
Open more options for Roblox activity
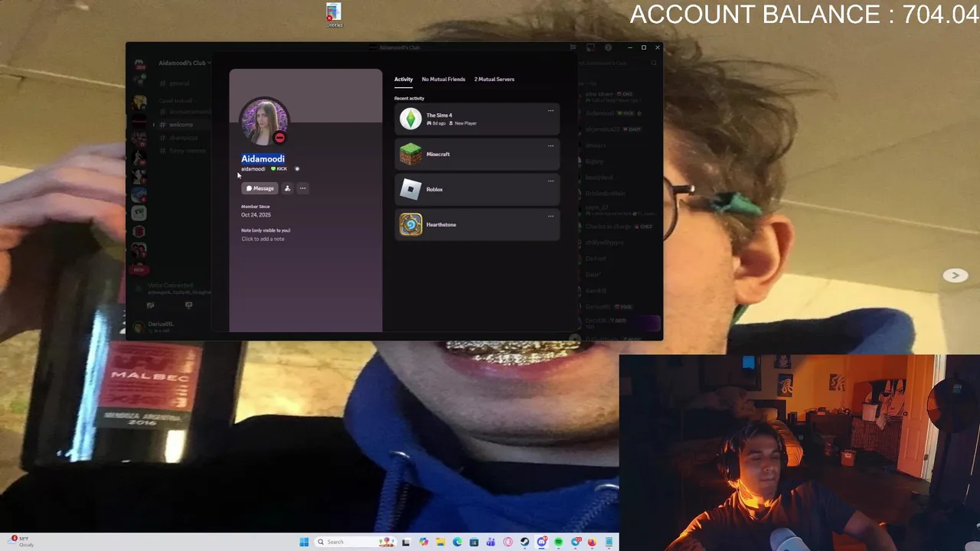(550, 181)
